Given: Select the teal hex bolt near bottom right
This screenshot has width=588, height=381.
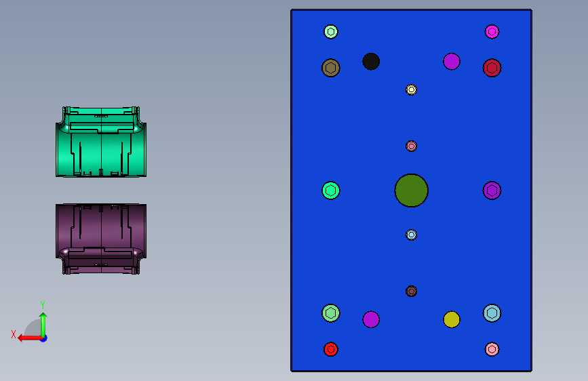Looking at the screenshot, I should tap(492, 313).
